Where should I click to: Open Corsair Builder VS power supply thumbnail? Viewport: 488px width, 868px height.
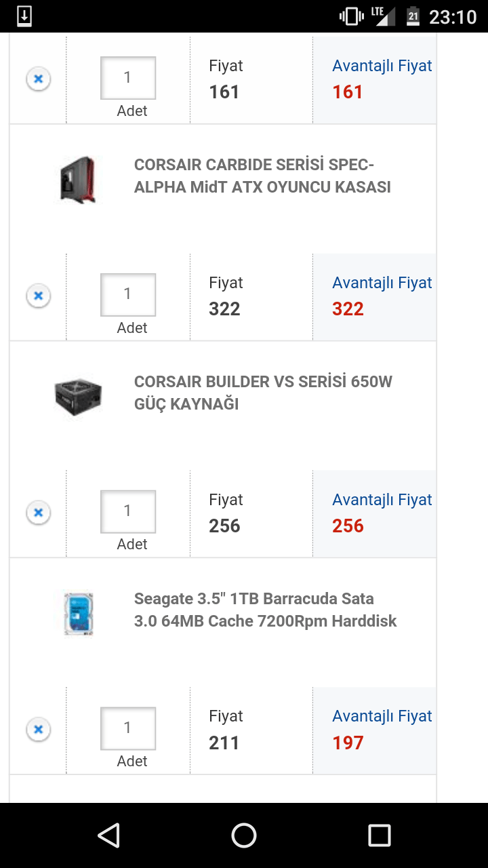coord(78,397)
